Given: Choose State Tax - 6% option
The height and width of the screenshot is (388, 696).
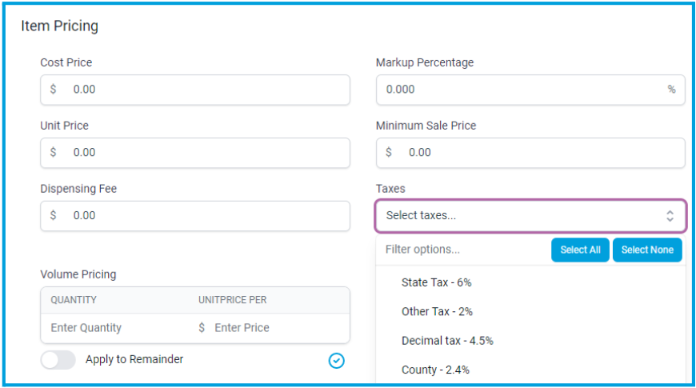Looking at the screenshot, I should tap(530, 282).
